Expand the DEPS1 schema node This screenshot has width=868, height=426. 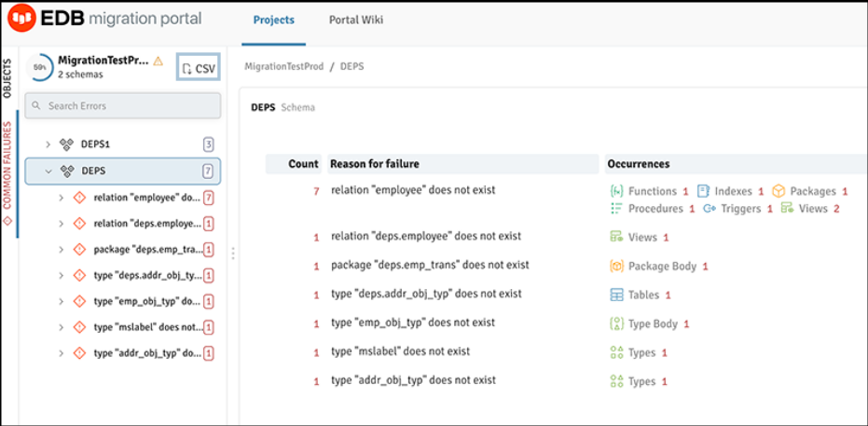[x=48, y=144]
